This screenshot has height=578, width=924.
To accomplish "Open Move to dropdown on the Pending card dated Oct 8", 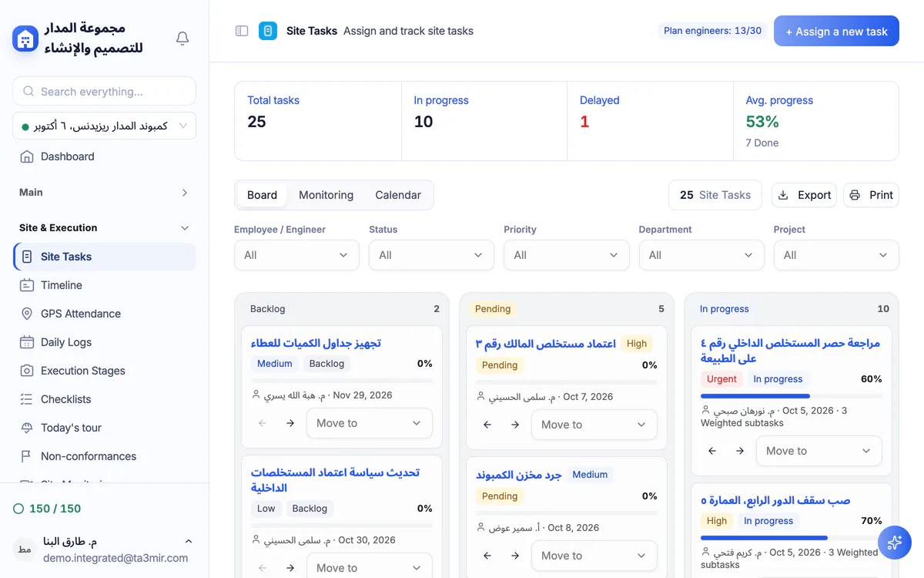I will tap(594, 556).
